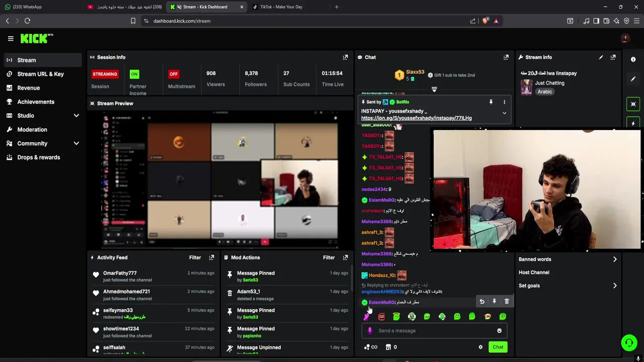Pop out the Activity Feed panel
The height and width of the screenshot is (362, 644).
coord(211,257)
